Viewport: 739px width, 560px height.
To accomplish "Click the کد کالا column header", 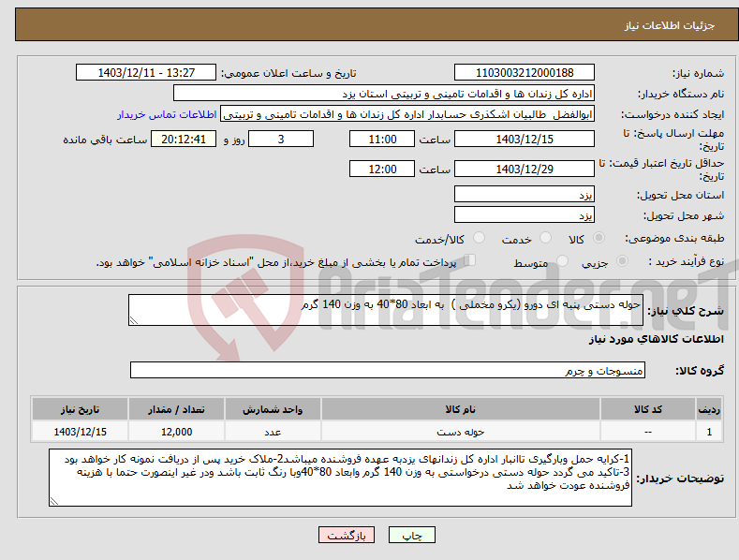I will pyautogui.click(x=647, y=409).
